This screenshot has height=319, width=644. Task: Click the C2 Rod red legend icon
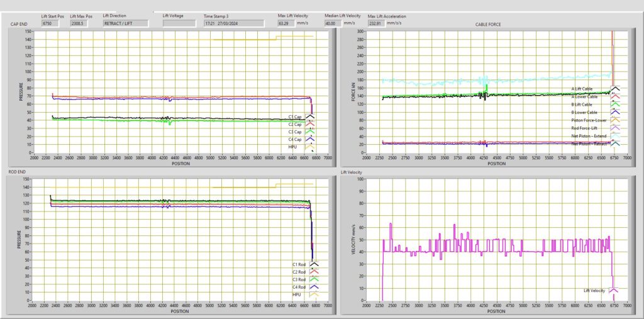pyautogui.click(x=314, y=272)
